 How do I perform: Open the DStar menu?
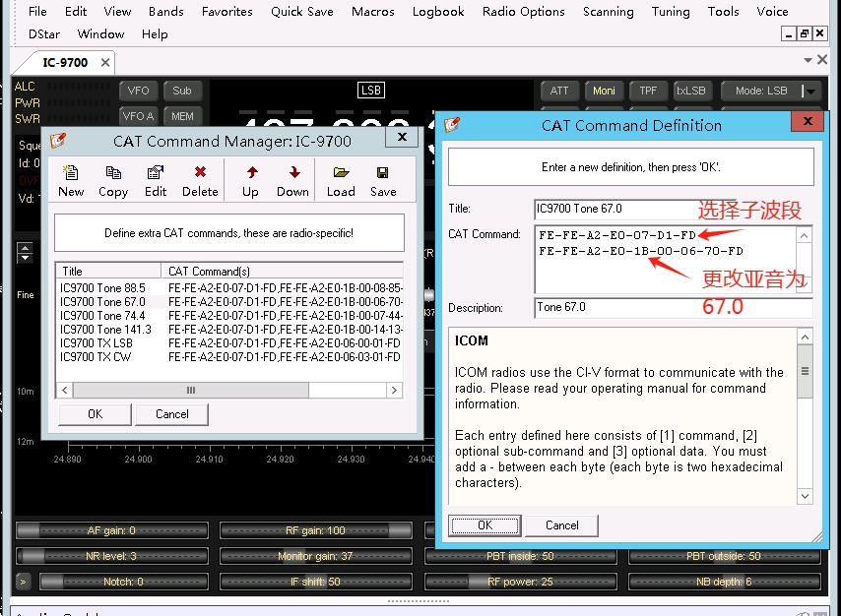click(44, 34)
